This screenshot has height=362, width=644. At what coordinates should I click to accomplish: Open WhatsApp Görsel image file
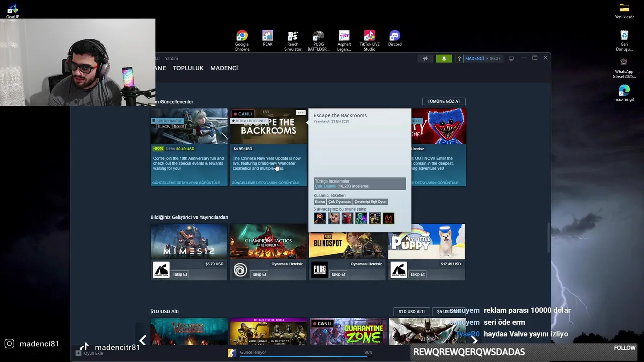(624, 68)
